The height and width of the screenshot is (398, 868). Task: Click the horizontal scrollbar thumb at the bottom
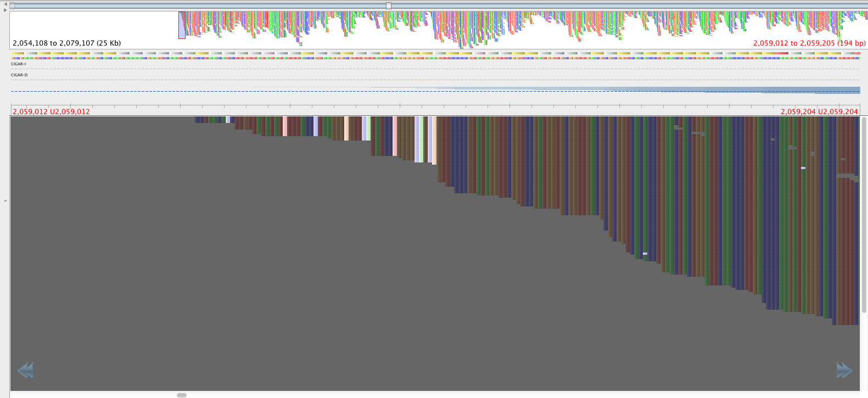(x=182, y=395)
